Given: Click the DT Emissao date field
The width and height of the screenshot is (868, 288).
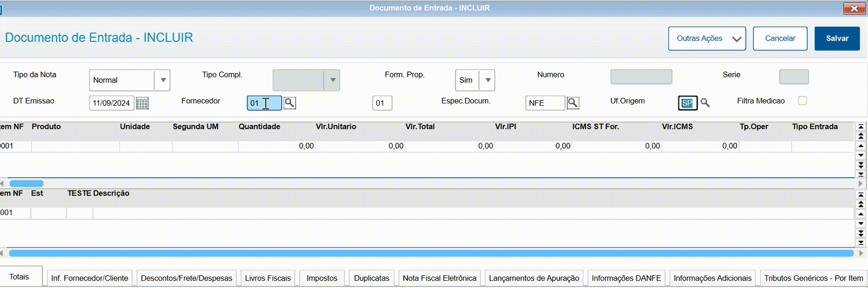Looking at the screenshot, I should [x=112, y=103].
